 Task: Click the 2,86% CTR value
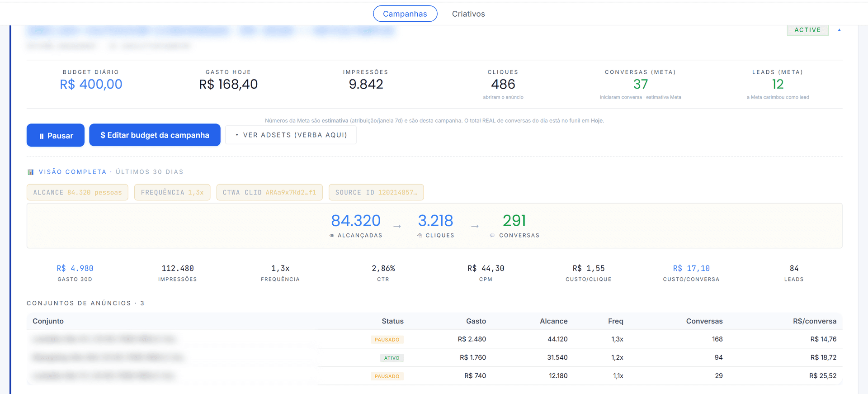[383, 268]
